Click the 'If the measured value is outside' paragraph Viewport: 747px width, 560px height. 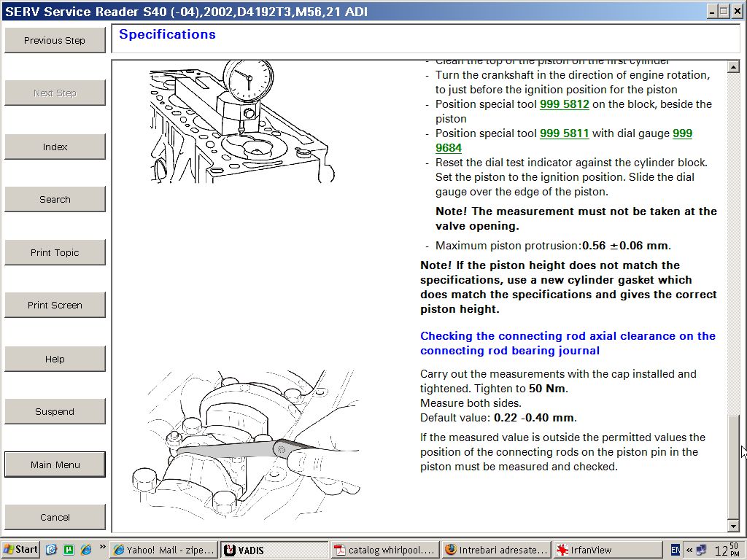pos(562,452)
